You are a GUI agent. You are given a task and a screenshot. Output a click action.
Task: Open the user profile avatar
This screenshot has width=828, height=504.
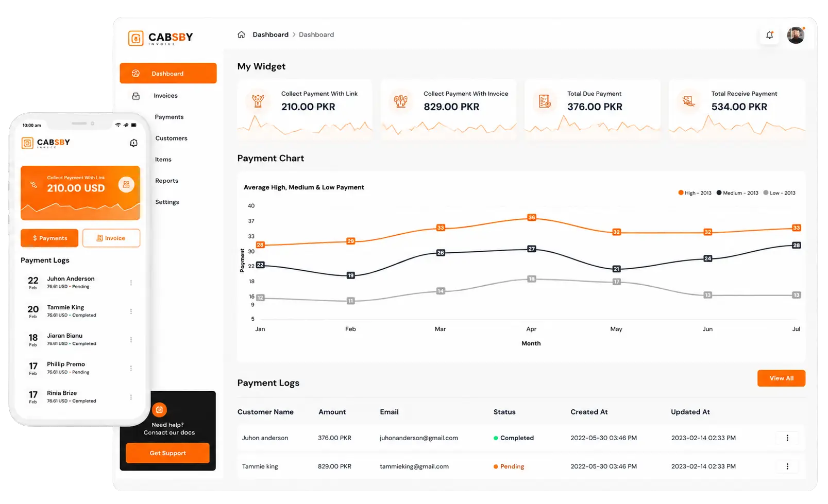tap(796, 35)
